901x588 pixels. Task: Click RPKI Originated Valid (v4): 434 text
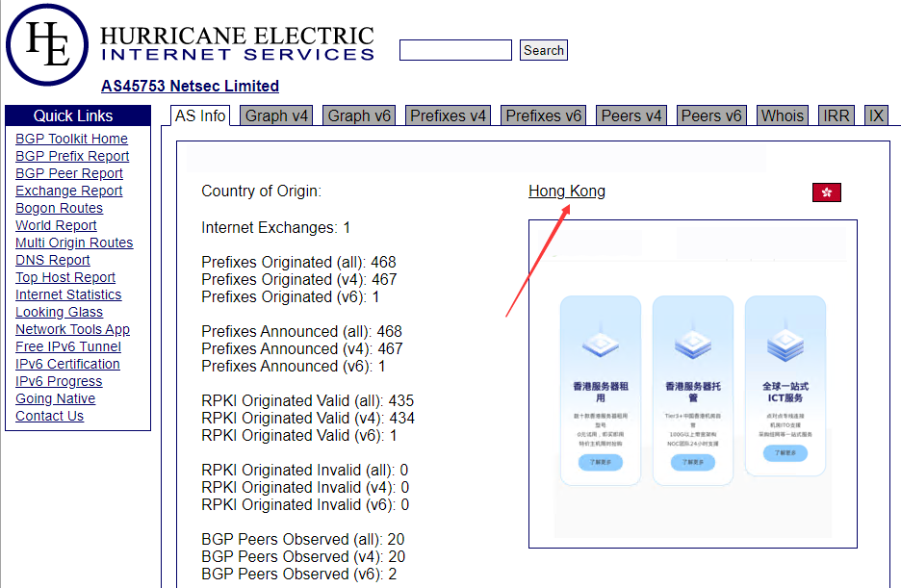pos(308,418)
